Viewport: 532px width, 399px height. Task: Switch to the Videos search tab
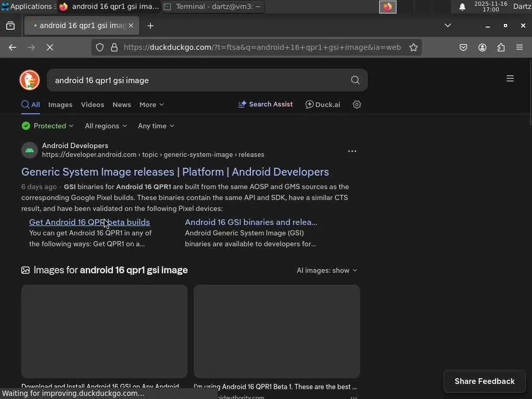tap(92, 105)
